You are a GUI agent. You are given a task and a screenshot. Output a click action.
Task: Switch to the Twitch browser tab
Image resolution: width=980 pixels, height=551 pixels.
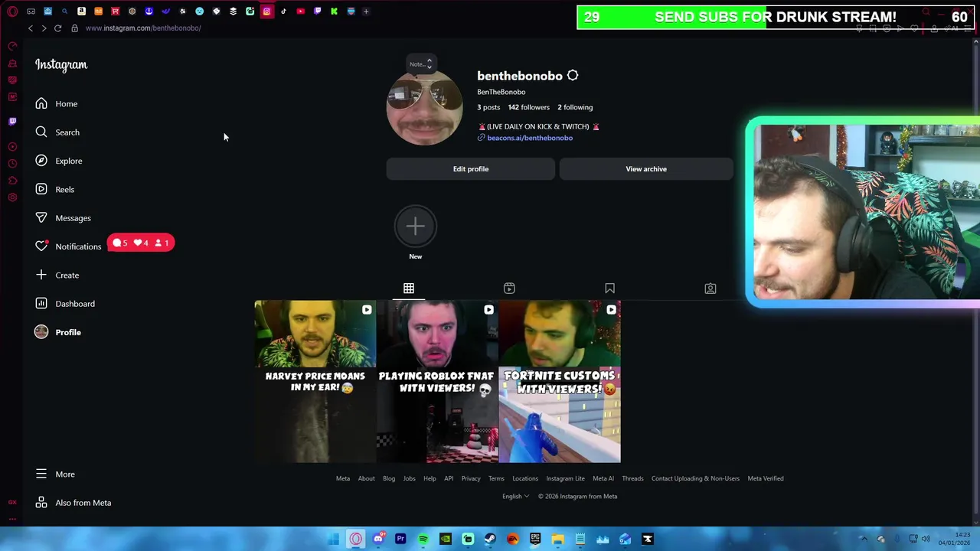point(317,11)
